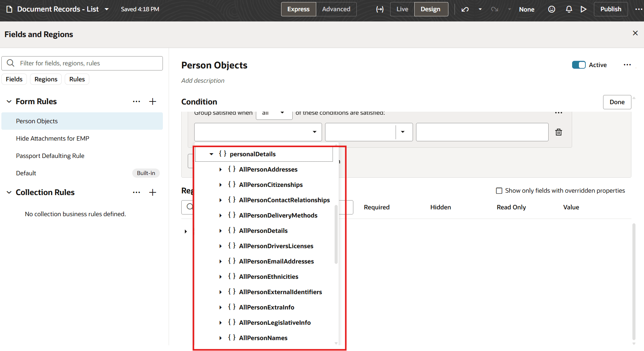Select the Hide Attachments for EMP rule
This screenshot has height=351, width=644.
pyautogui.click(x=82, y=139)
